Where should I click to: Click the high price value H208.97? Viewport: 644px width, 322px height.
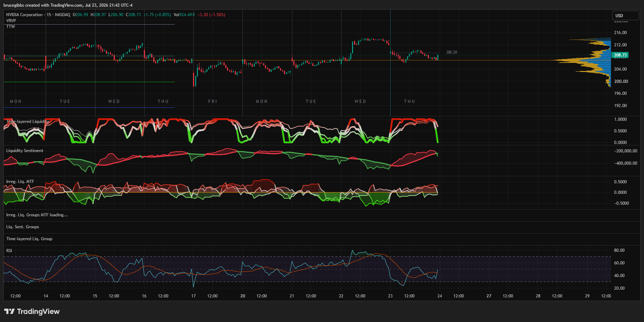point(98,15)
